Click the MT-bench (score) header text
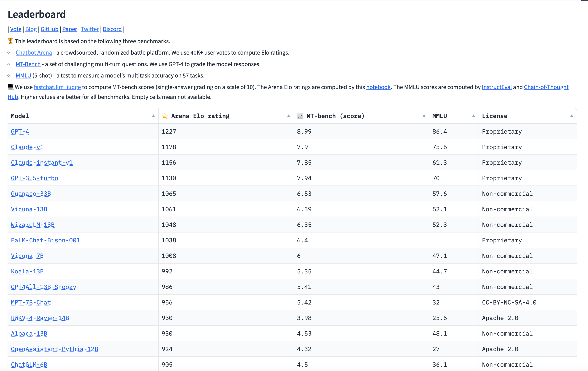This screenshot has width=588, height=371. point(335,116)
